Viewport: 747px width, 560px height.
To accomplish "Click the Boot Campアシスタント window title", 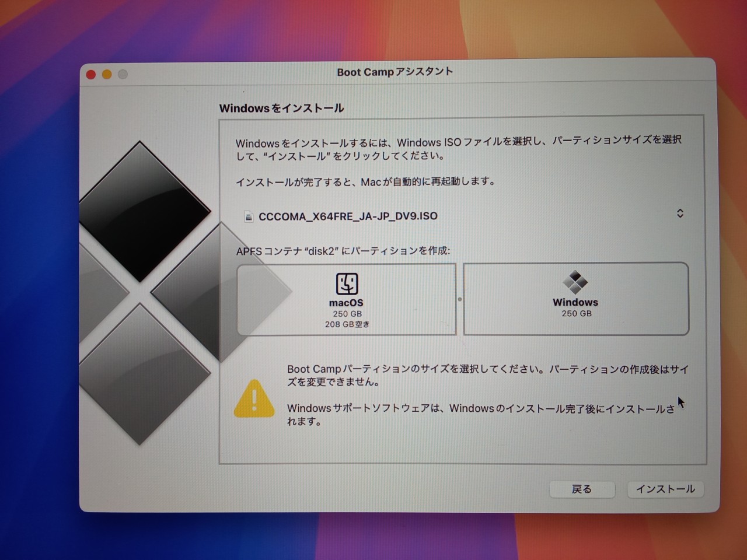I will pos(395,72).
